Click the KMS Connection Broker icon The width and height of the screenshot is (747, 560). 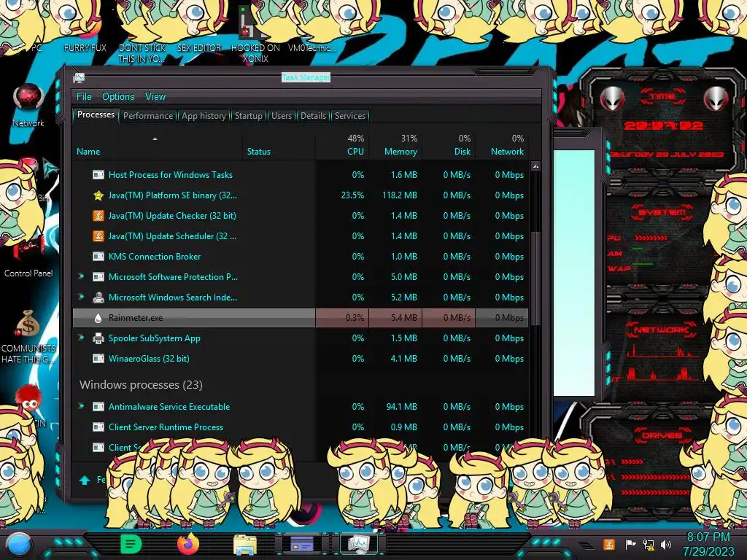pos(98,256)
